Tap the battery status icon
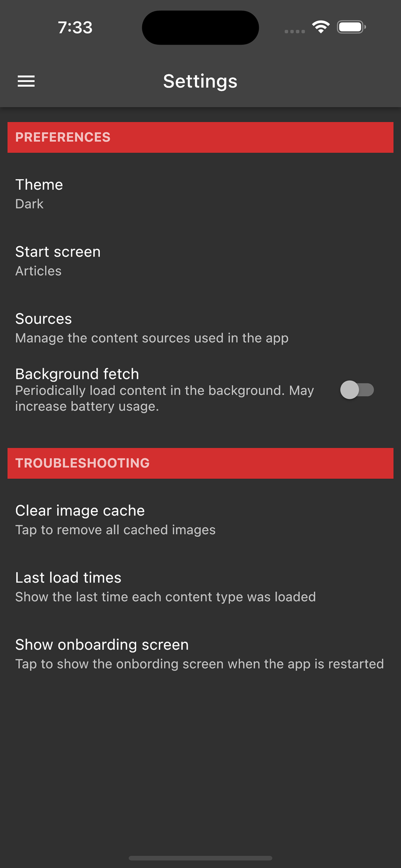401x868 pixels. [x=352, y=27]
